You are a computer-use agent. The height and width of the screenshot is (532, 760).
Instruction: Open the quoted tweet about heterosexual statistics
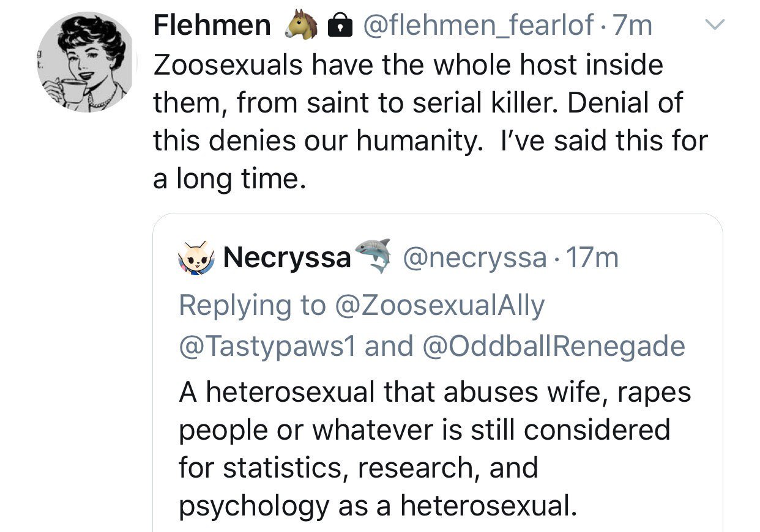(438, 373)
